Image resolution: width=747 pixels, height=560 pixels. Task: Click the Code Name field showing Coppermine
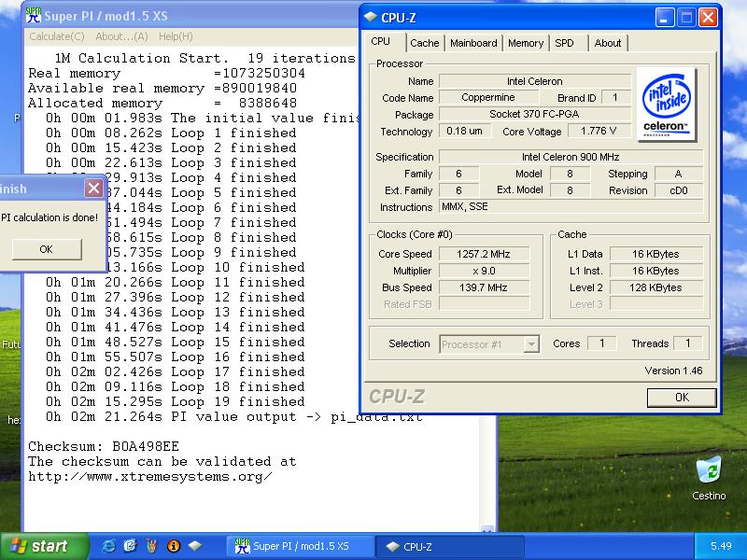[x=488, y=97]
